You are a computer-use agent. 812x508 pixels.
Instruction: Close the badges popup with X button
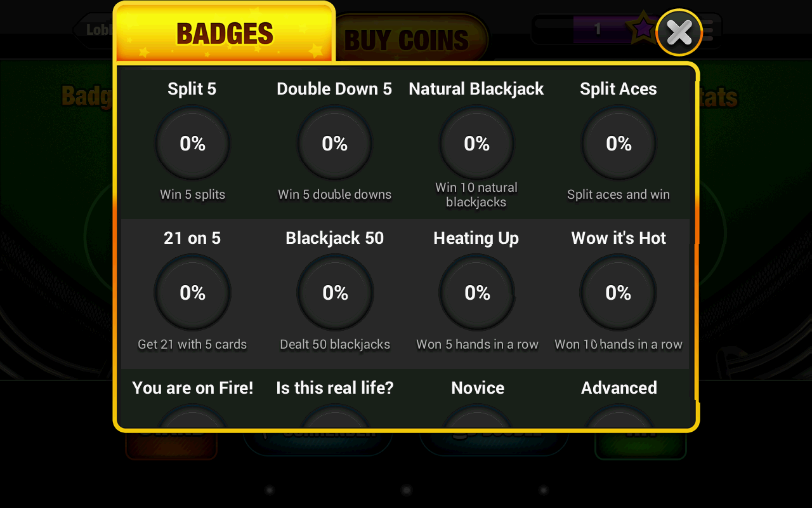click(x=679, y=32)
